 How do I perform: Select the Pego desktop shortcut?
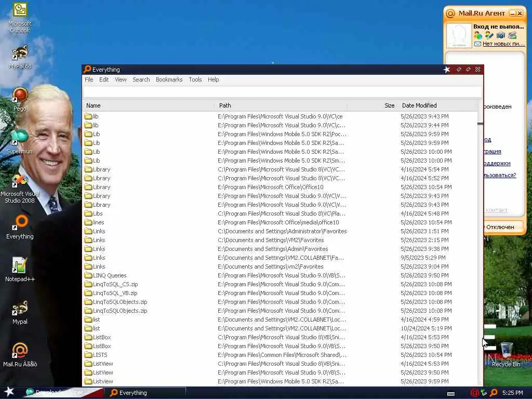[20, 96]
